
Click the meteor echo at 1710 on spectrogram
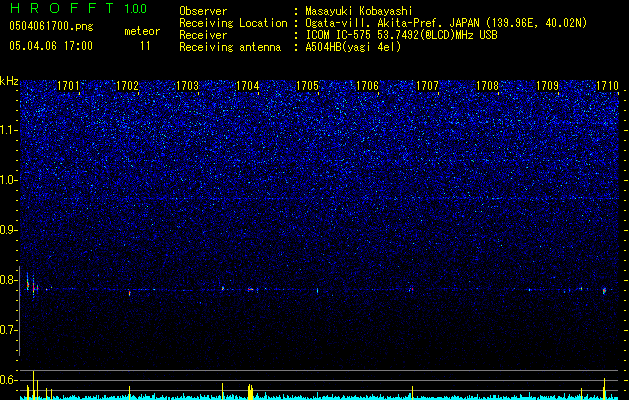tap(604, 291)
